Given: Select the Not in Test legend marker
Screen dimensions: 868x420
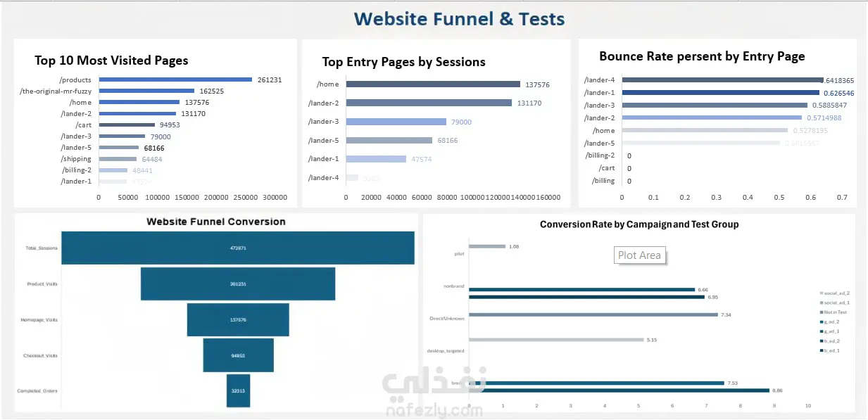Looking at the screenshot, I should pos(822,312).
